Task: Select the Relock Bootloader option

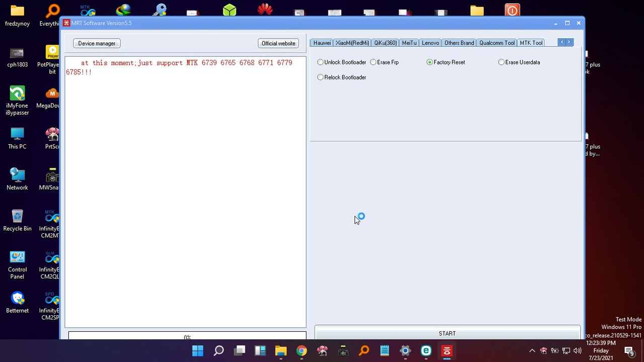Action: coord(342,77)
